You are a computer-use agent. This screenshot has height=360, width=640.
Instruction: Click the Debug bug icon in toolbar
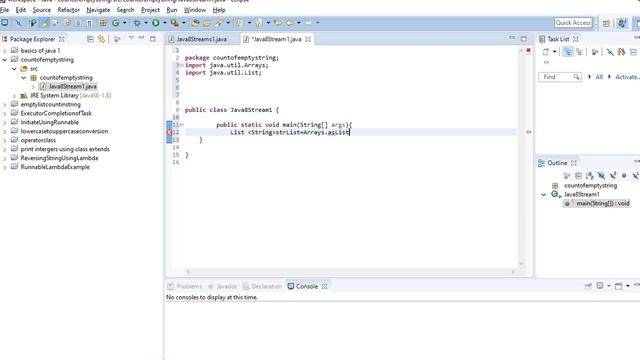pos(137,23)
